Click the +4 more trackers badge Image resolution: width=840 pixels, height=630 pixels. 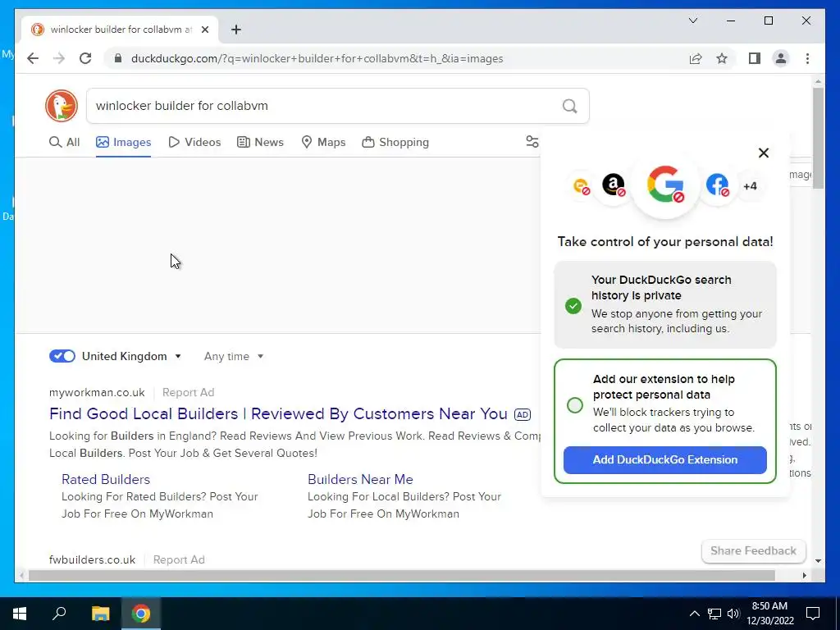tap(750, 186)
